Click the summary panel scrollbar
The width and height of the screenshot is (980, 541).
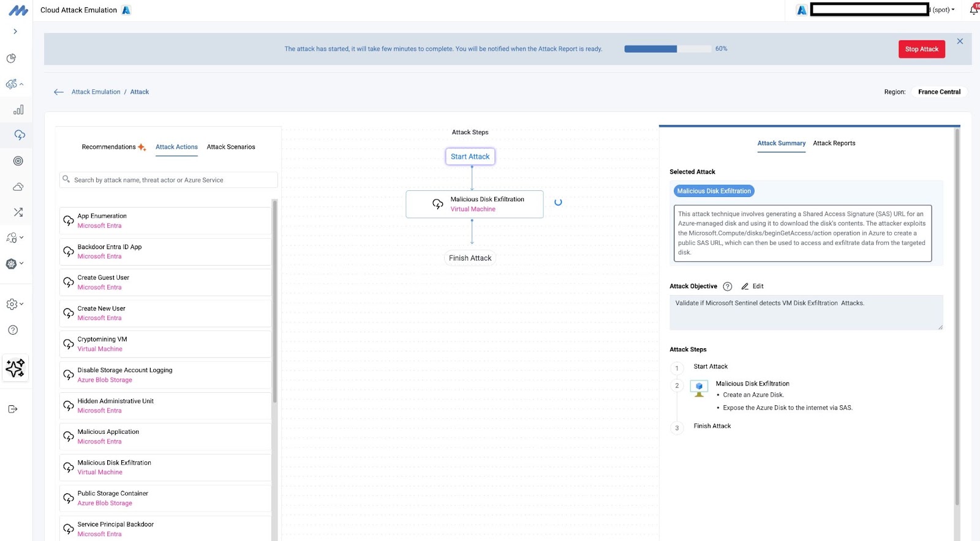coord(957,317)
